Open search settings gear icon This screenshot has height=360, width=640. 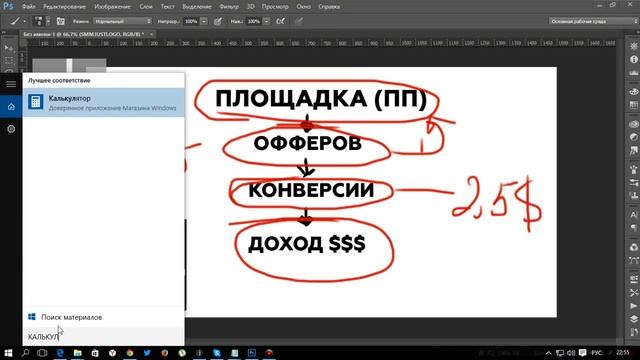click(x=11, y=129)
